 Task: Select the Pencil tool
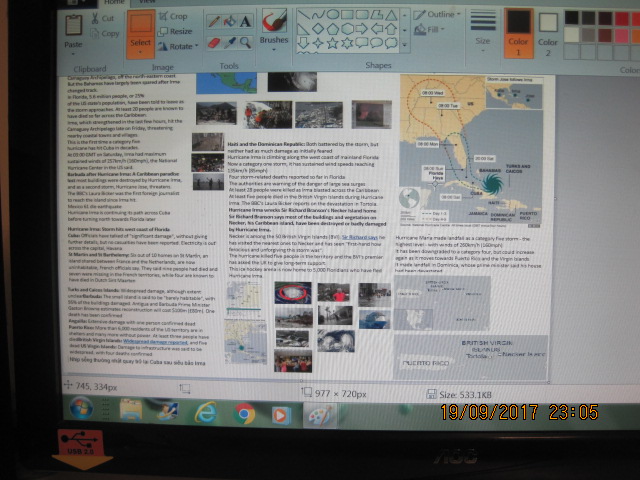coord(213,21)
